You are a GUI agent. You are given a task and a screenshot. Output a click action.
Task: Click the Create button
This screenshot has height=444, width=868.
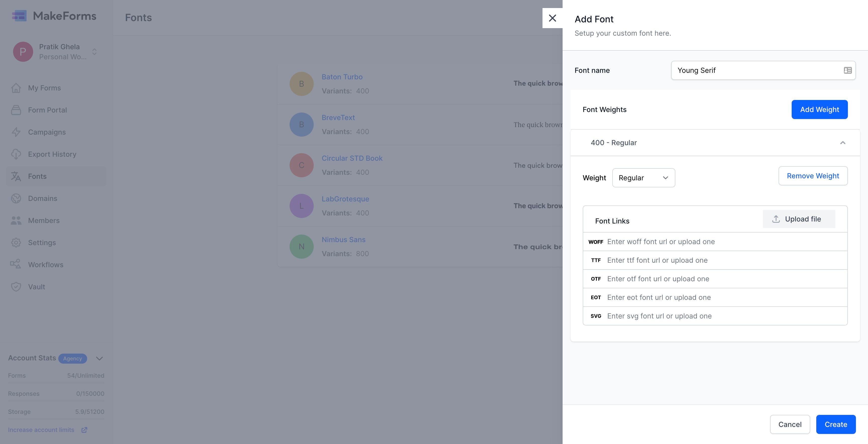836,424
